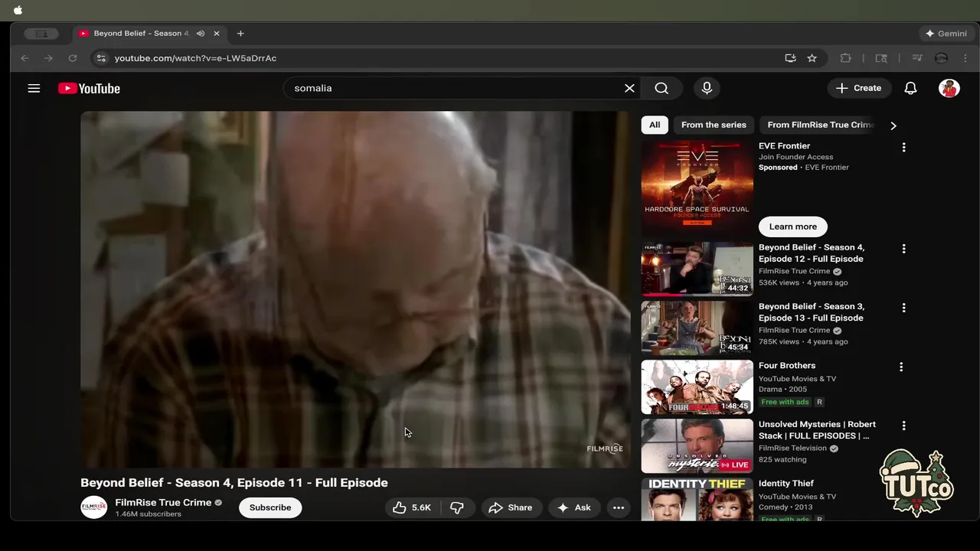Start voice search with the microphone

pos(707,88)
